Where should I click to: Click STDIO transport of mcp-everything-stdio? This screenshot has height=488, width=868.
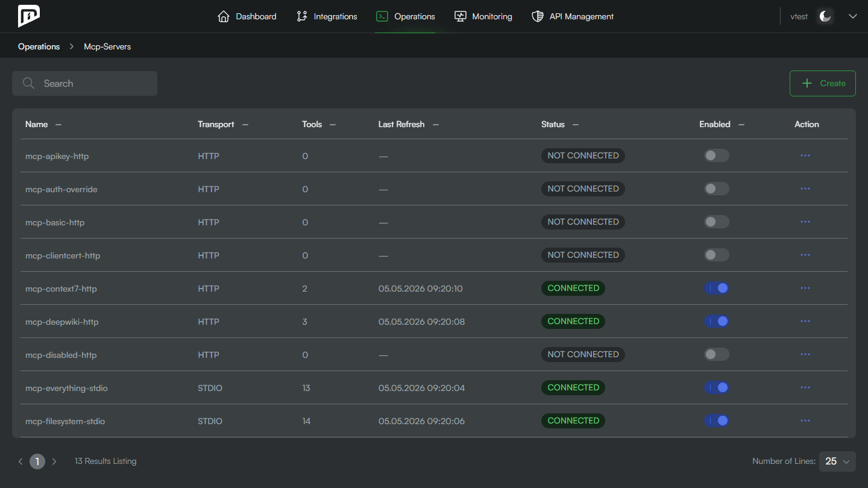pyautogui.click(x=210, y=388)
